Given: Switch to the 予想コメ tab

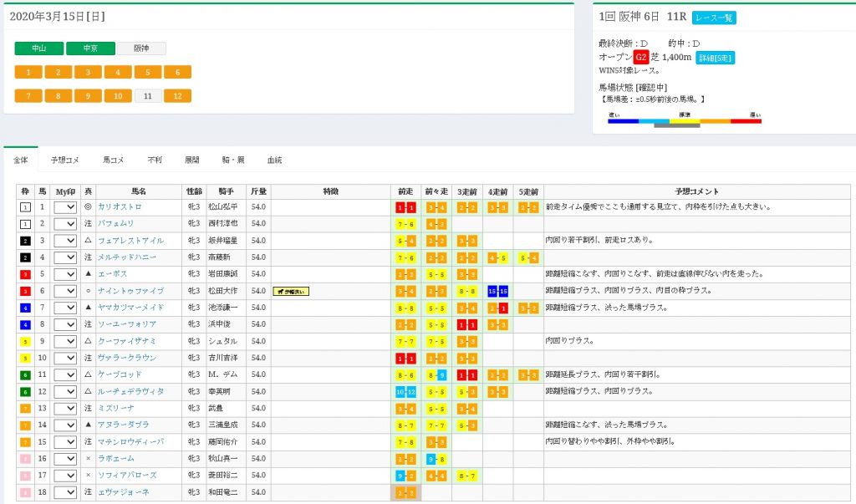Looking at the screenshot, I should click(x=65, y=160).
